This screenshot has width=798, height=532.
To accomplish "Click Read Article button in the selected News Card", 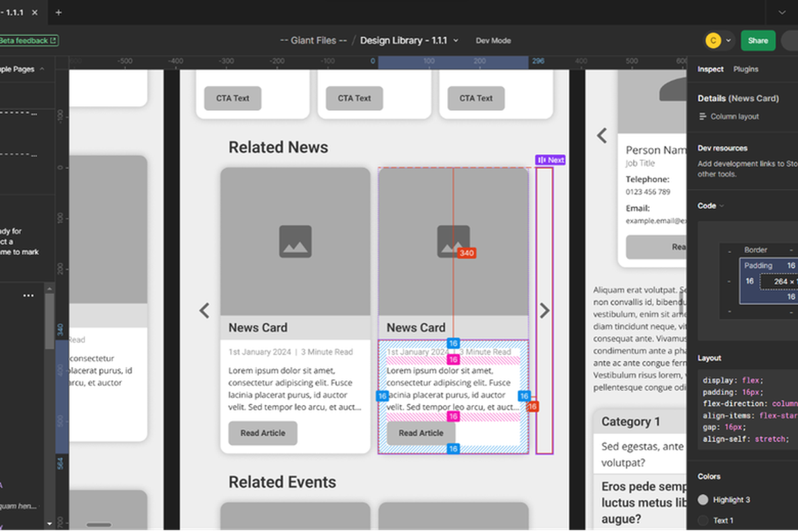I will point(421,433).
